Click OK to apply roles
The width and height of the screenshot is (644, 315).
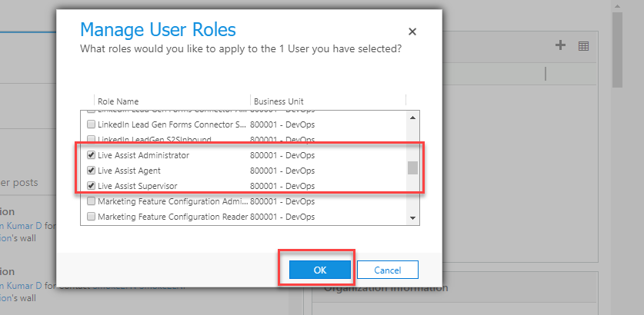pos(320,270)
